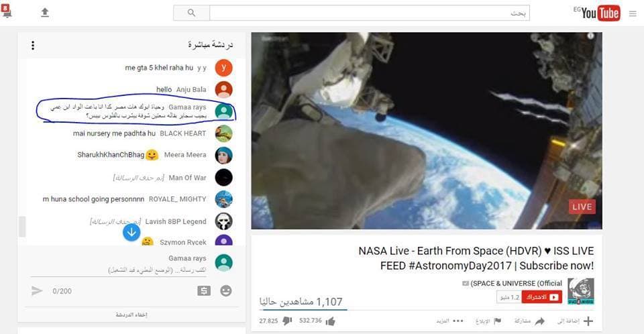Click the NASA live video player
This screenshot has height=334, width=644.
point(427,131)
